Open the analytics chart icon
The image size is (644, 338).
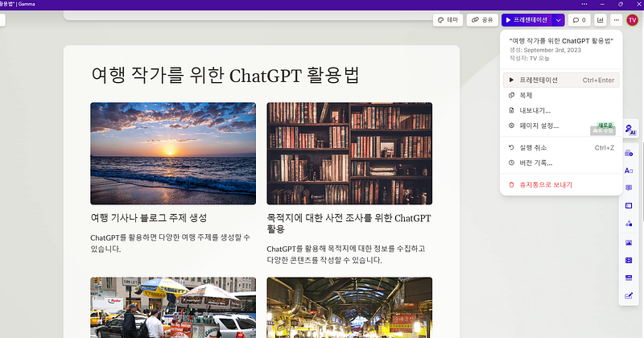pos(600,19)
